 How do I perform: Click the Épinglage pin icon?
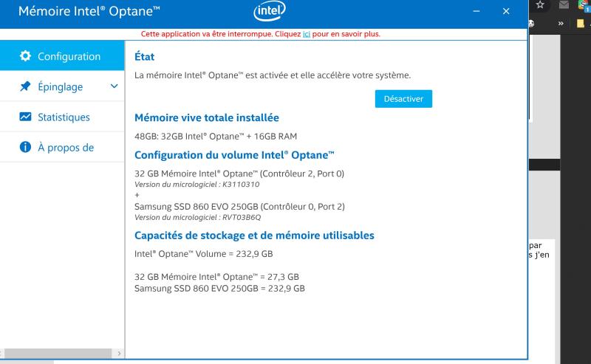tap(25, 86)
